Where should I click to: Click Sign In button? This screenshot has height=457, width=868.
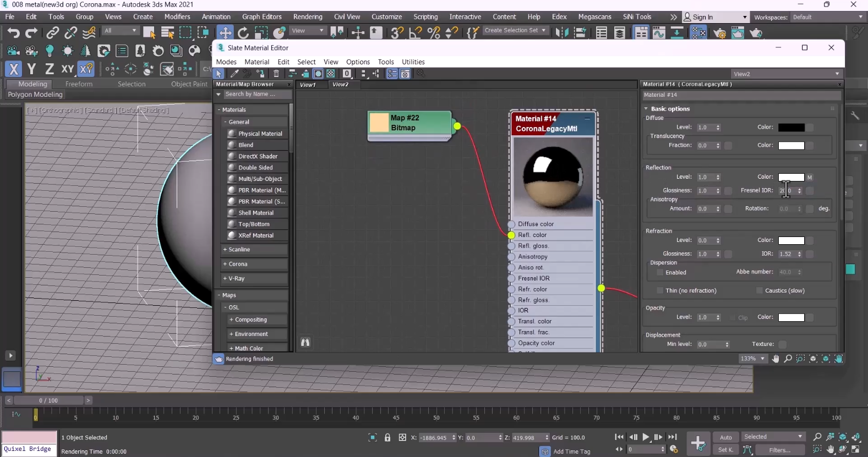716,17
